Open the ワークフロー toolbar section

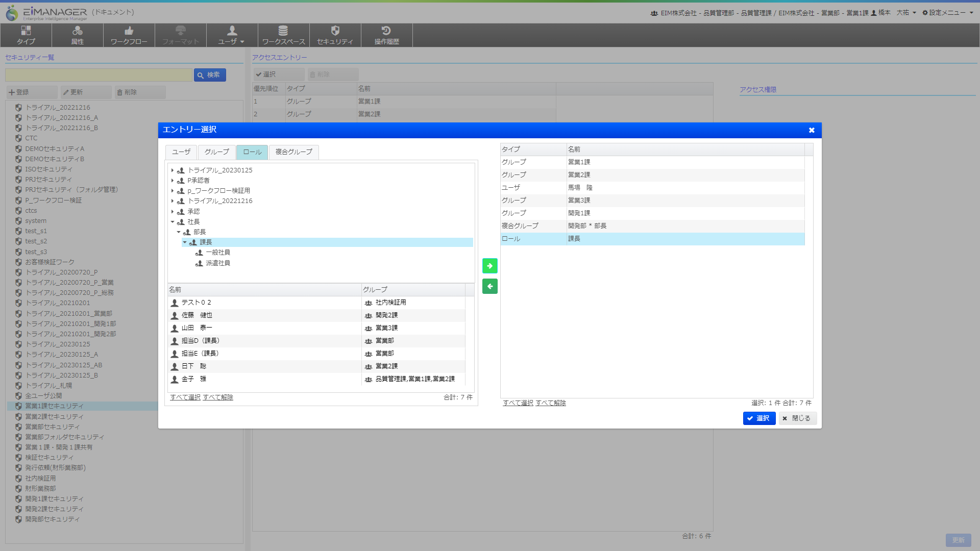click(129, 35)
